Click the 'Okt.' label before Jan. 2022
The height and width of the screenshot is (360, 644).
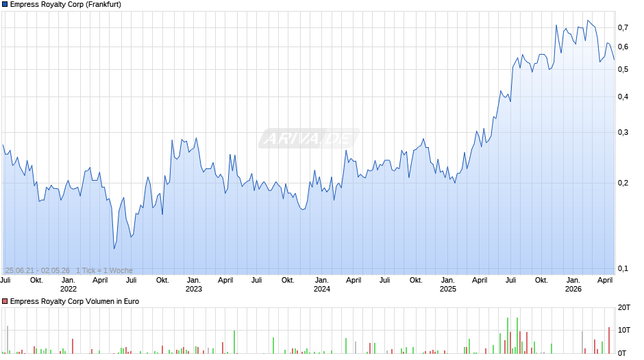click(36, 281)
